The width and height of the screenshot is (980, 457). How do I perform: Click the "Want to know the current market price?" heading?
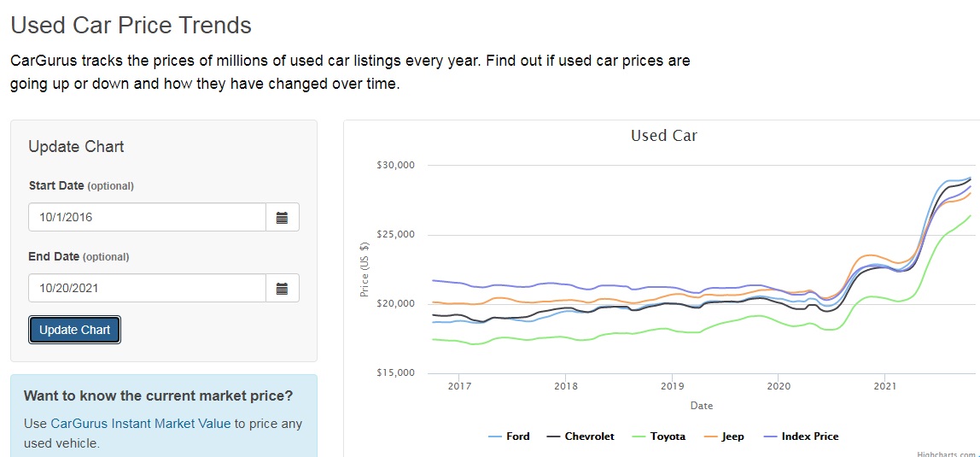coord(158,396)
